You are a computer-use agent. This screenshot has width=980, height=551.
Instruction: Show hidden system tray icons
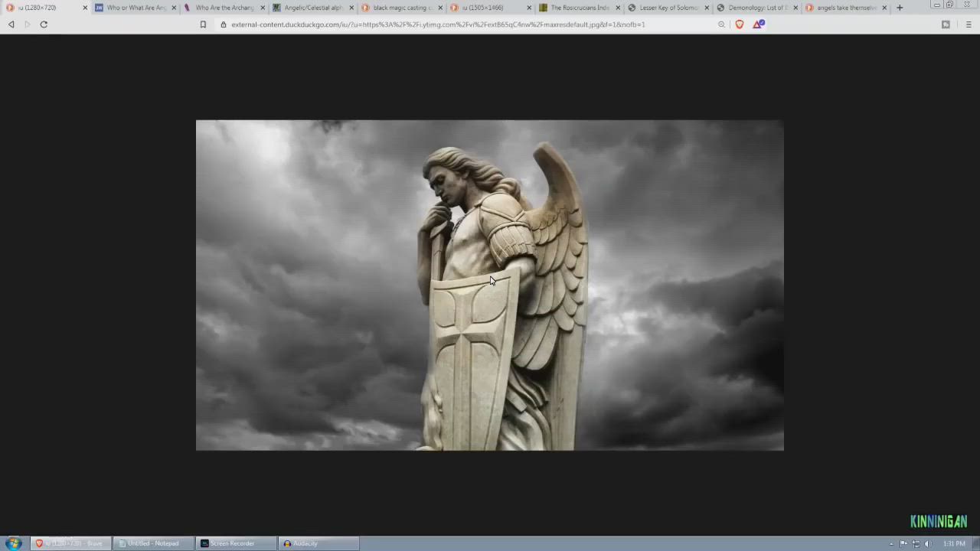(x=891, y=544)
